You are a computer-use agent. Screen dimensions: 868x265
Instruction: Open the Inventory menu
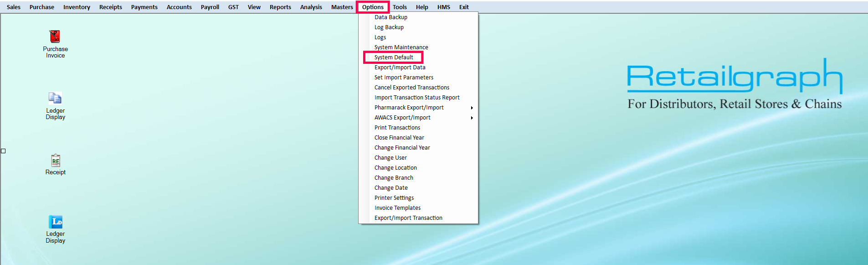(77, 7)
